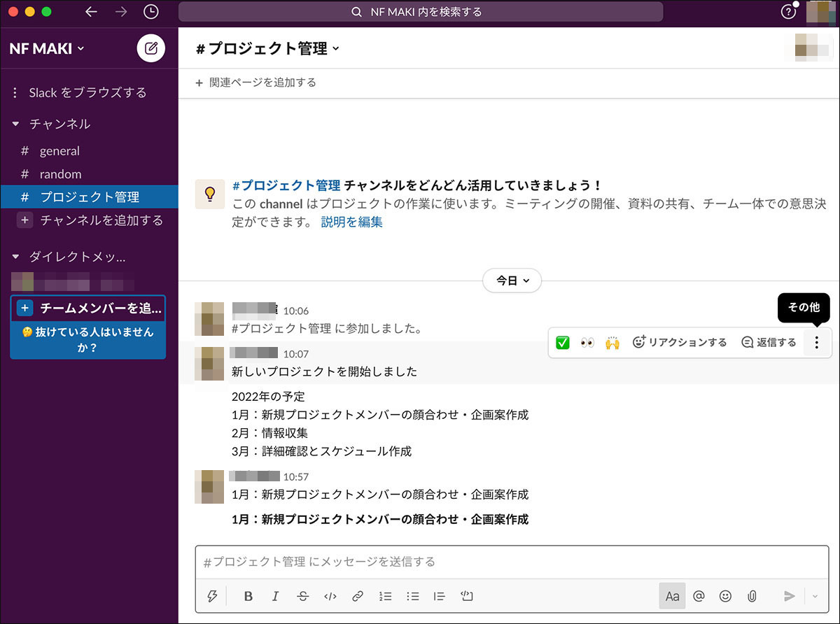The height and width of the screenshot is (624, 840).
Task: Toggle bold formatting
Action: pyautogui.click(x=248, y=596)
